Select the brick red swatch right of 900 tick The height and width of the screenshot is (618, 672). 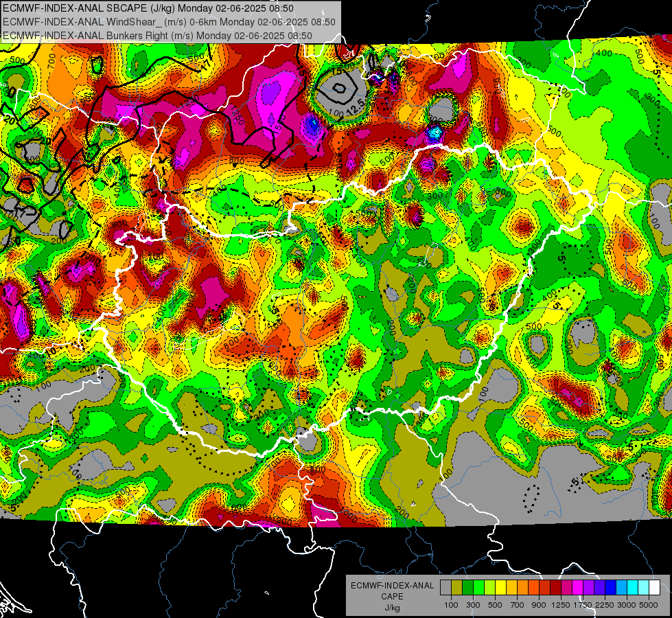545,588
